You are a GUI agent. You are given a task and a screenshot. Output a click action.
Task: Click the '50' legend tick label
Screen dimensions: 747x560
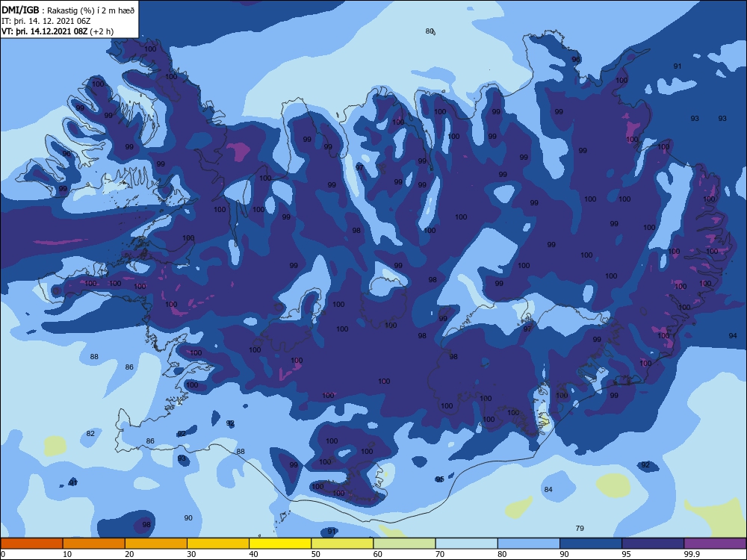point(316,554)
